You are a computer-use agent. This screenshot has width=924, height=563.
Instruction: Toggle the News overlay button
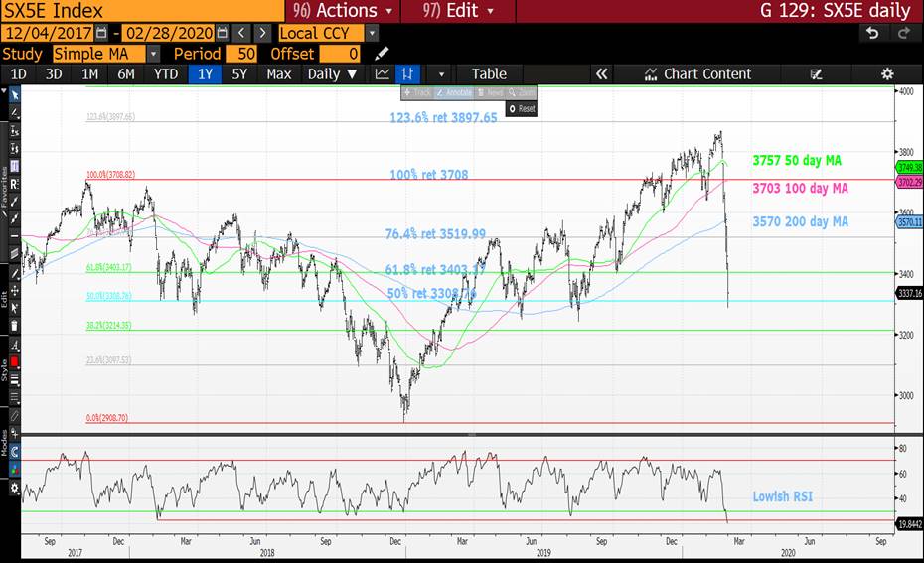coord(490,93)
